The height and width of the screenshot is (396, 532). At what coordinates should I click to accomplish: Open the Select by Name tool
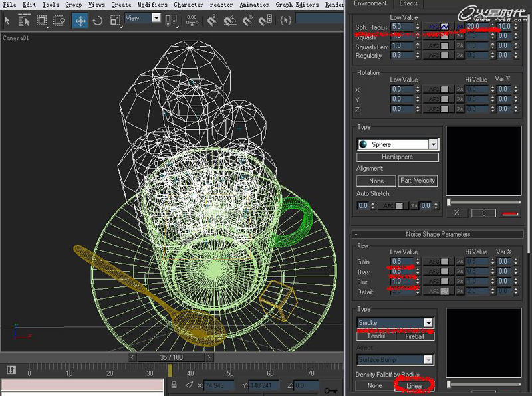24,21
